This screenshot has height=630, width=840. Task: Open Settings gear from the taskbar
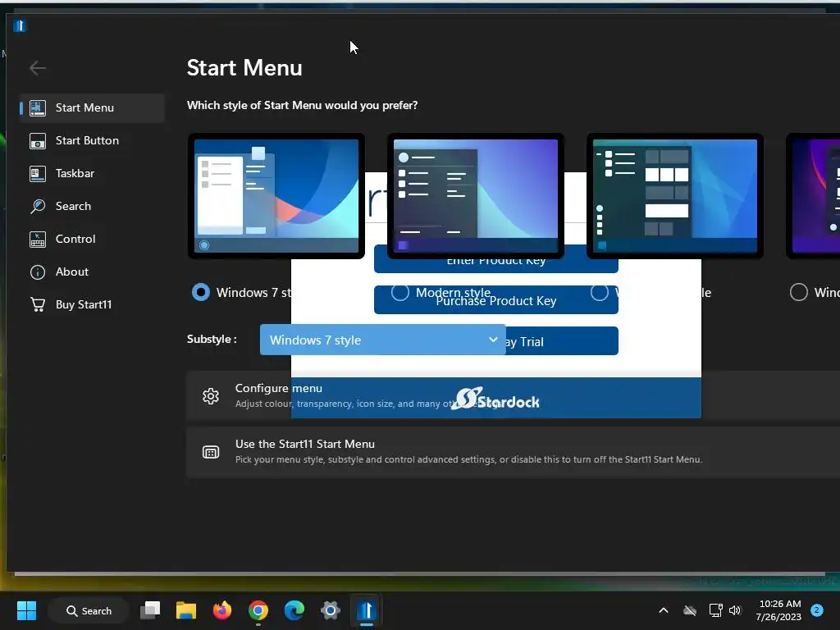330,610
